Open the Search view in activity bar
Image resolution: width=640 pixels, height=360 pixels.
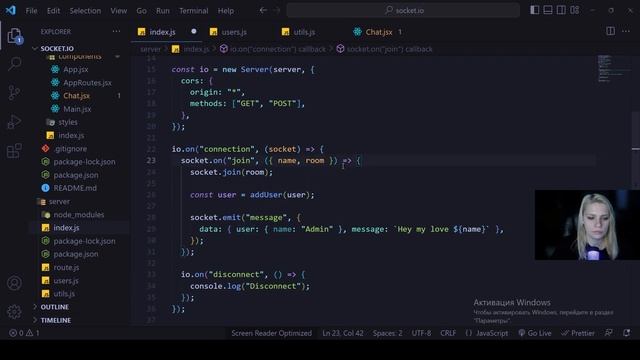point(14,64)
